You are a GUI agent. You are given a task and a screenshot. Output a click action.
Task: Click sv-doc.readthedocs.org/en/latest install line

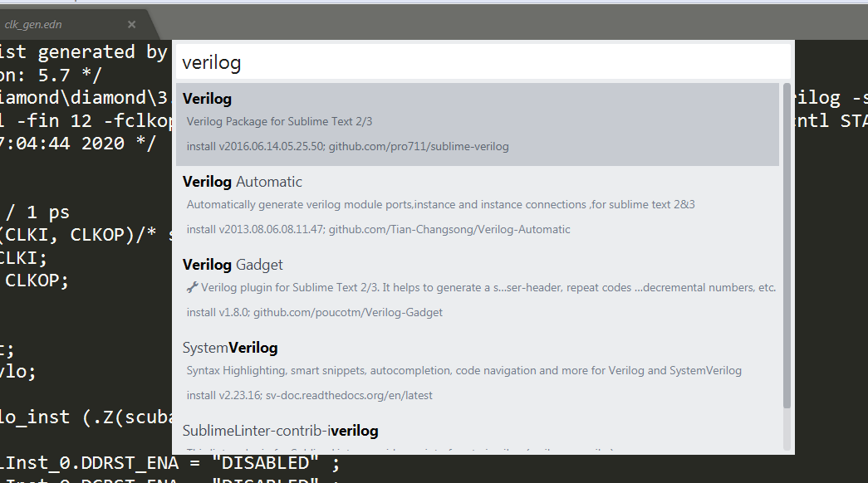pos(310,396)
